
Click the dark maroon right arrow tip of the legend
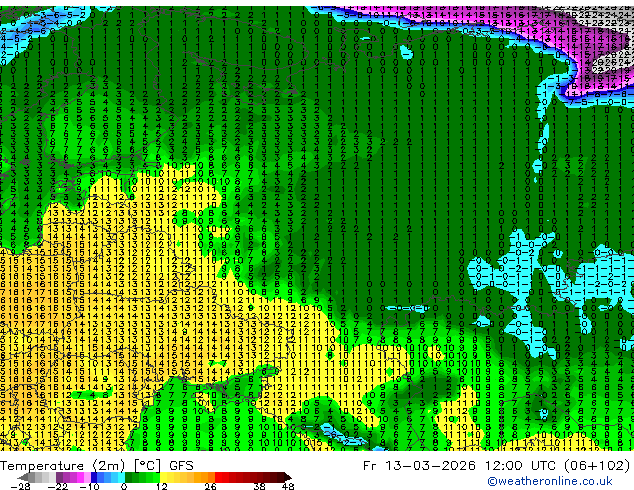[x=288, y=477]
